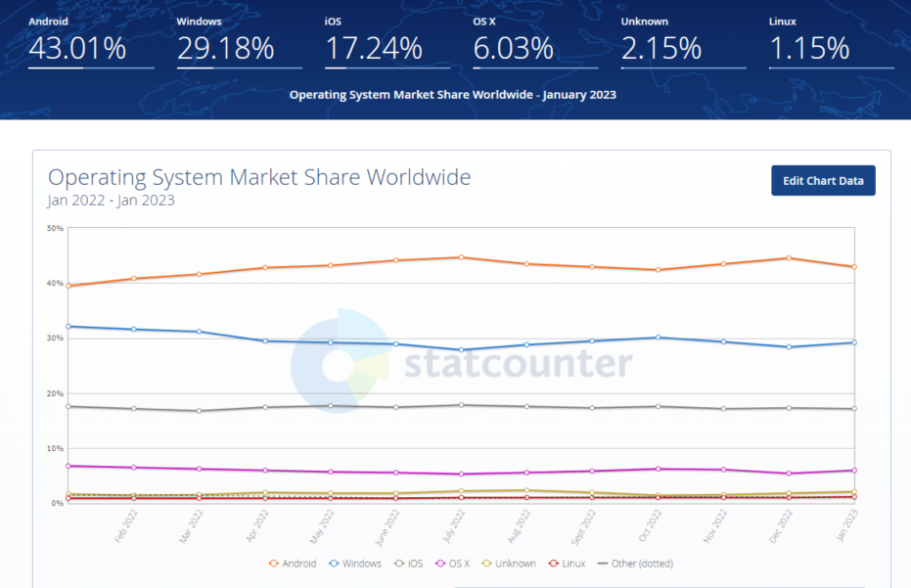Click the Operating System Market Share Worldwide chart title
Image resolution: width=911 pixels, height=588 pixels.
(259, 177)
